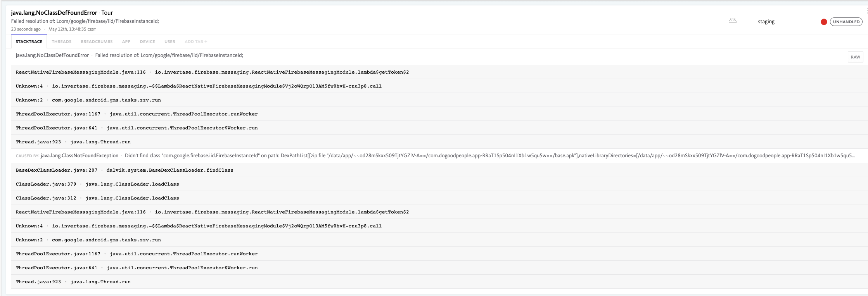Select the BaseDexClassLoader.java:207 stack frame
Viewport: 868px width, 296px height.
tap(439, 170)
